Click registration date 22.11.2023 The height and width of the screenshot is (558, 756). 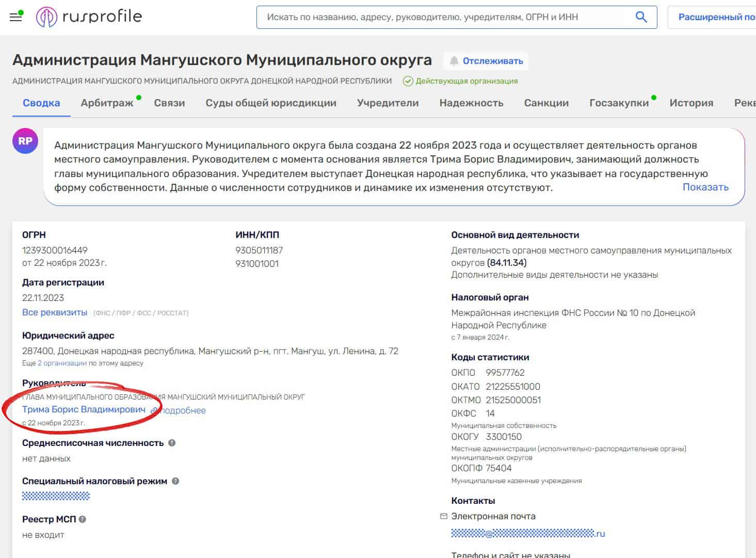pyautogui.click(x=43, y=298)
